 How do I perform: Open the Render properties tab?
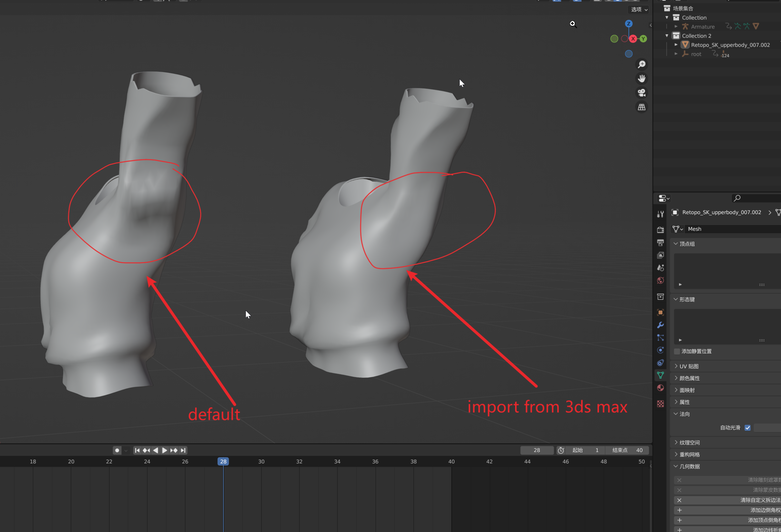pyautogui.click(x=660, y=230)
